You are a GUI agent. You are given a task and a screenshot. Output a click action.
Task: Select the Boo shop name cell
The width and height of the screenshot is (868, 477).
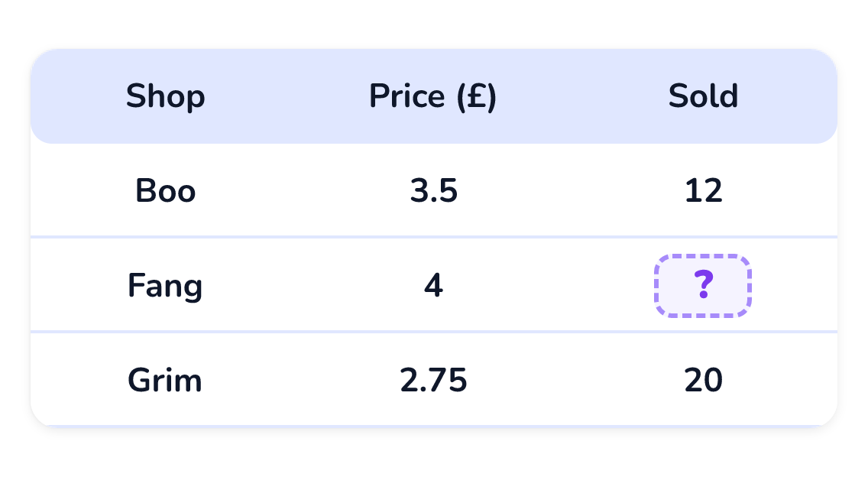(x=166, y=190)
